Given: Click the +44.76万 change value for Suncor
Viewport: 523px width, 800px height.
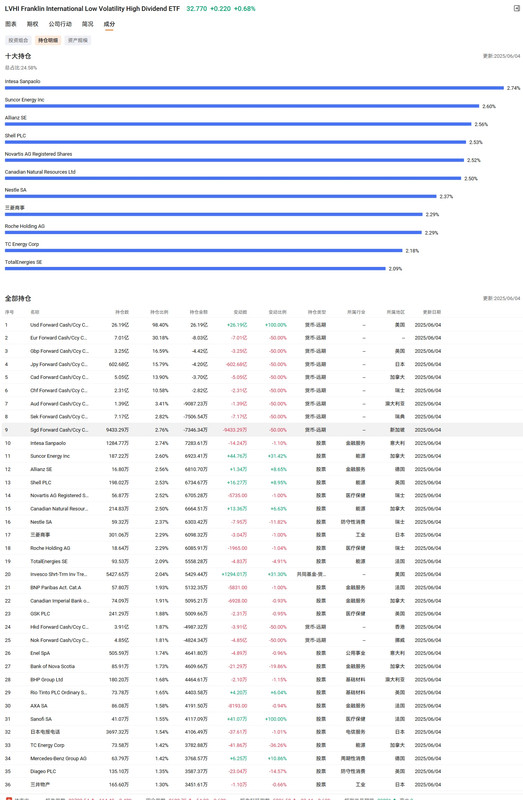Looking at the screenshot, I should 237,456.
